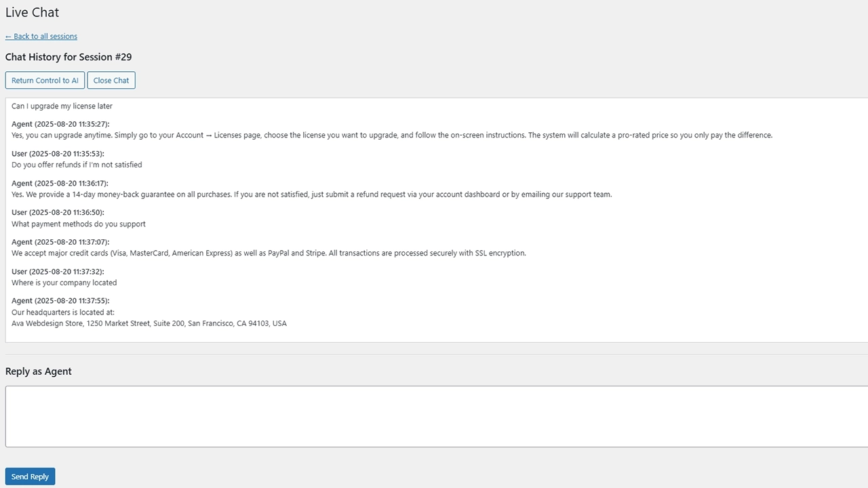Click the Close Chat button
The image size is (868, 488).
pyautogui.click(x=111, y=81)
